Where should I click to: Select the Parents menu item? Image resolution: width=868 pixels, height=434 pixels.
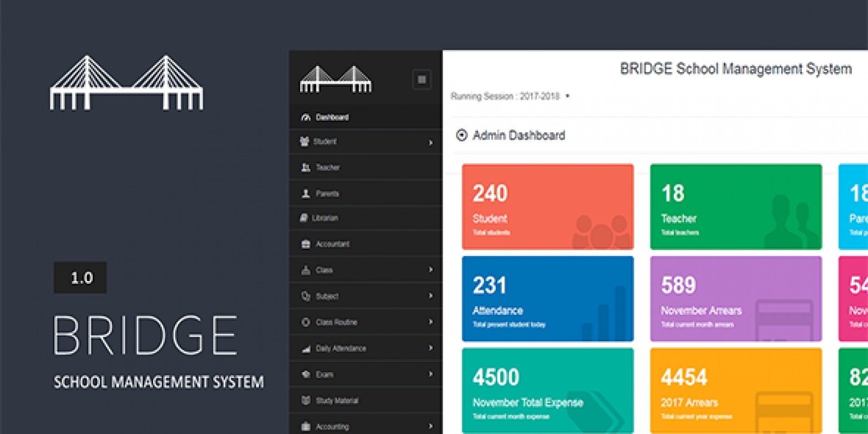click(366, 194)
